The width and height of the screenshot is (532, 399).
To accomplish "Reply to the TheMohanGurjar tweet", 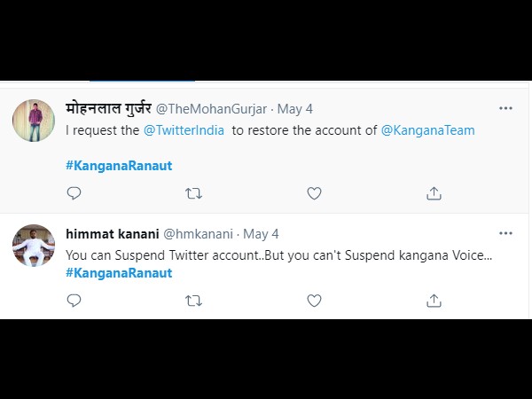I will pos(74,192).
